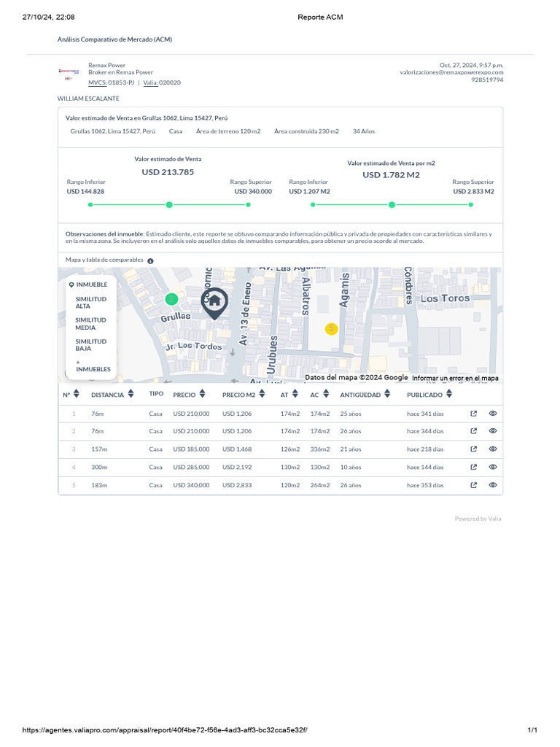Viewport: 560px width, 747px height.
Task: Sort comparables by Precio M2 arrows
Action: [x=263, y=394]
